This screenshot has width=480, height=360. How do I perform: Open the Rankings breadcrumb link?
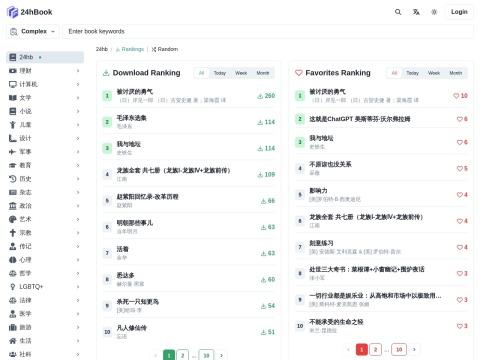coord(130,49)
